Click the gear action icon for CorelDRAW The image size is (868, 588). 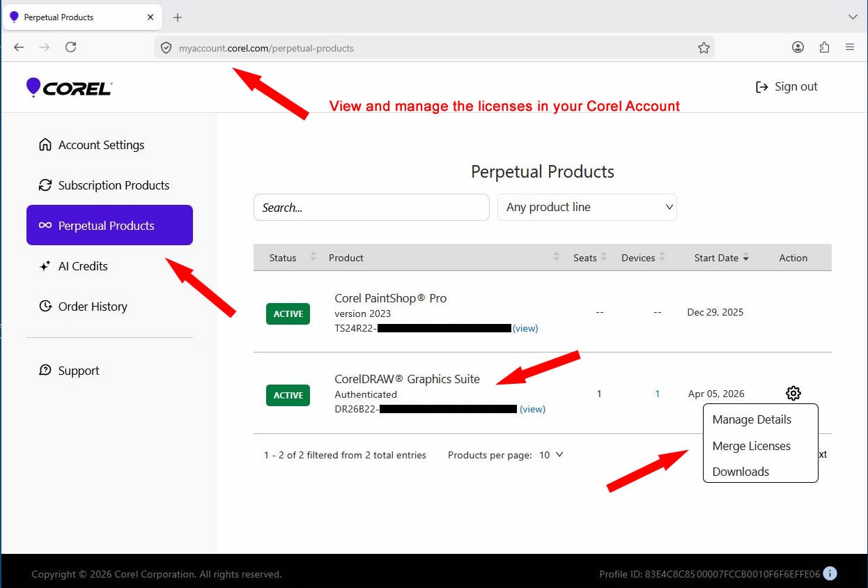point(793,394)
